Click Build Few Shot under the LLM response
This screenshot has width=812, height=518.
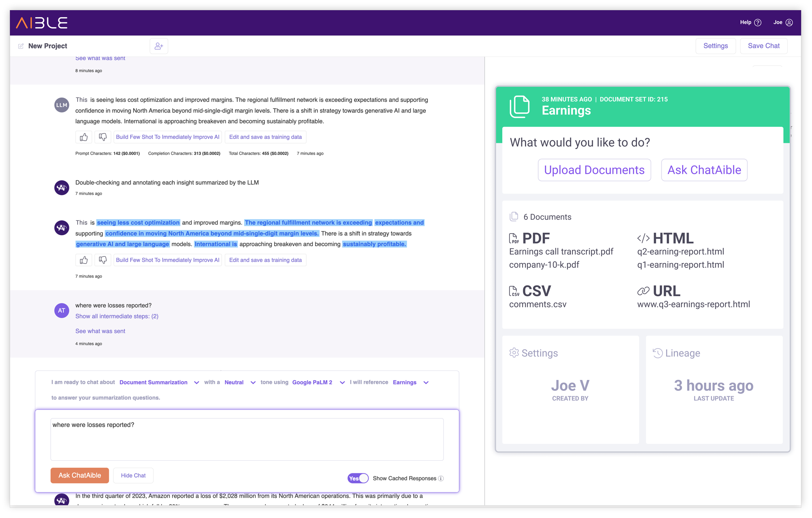(168, 137)
